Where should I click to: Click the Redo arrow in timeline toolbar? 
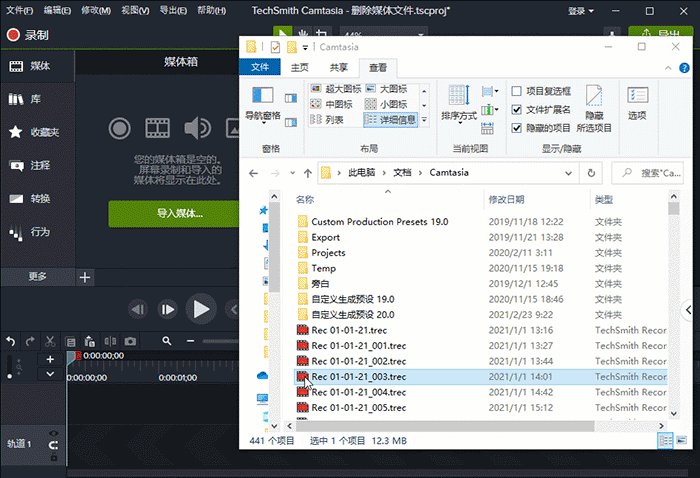[30, 341]
